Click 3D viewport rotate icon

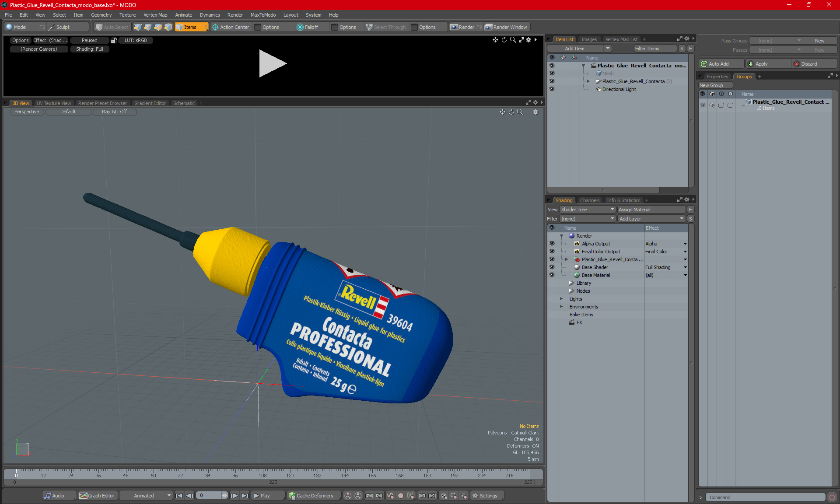tap(511, 112)
